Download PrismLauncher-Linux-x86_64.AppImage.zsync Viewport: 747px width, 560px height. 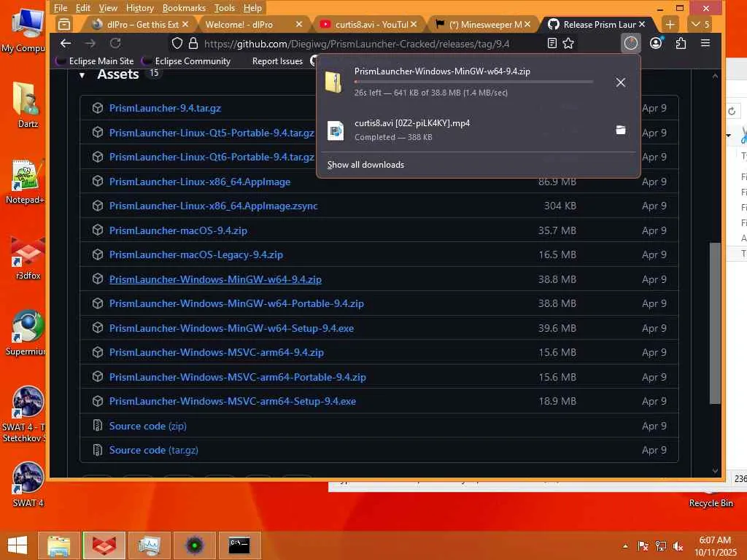click(x=214, y=206)
